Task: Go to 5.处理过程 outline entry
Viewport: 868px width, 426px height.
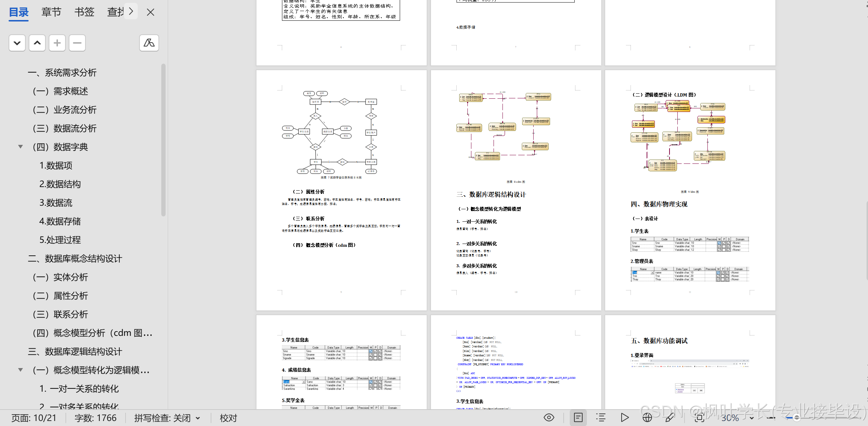Action: click(60, 240)
